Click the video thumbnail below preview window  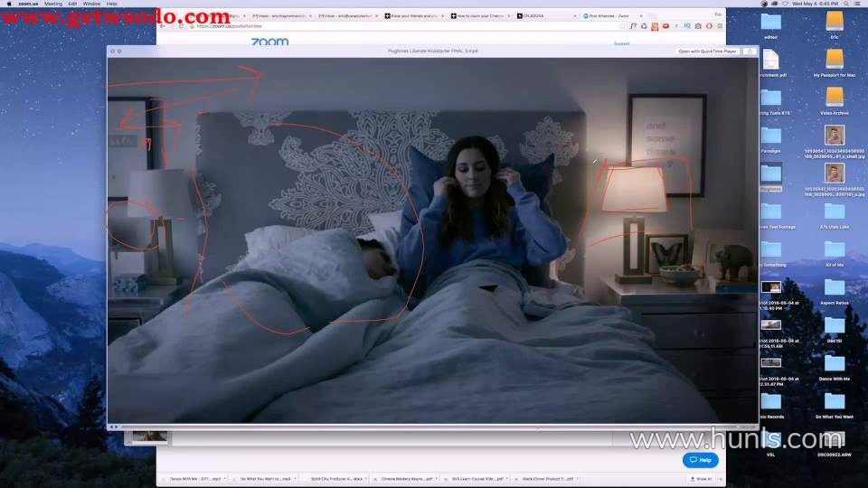(149, 437)
